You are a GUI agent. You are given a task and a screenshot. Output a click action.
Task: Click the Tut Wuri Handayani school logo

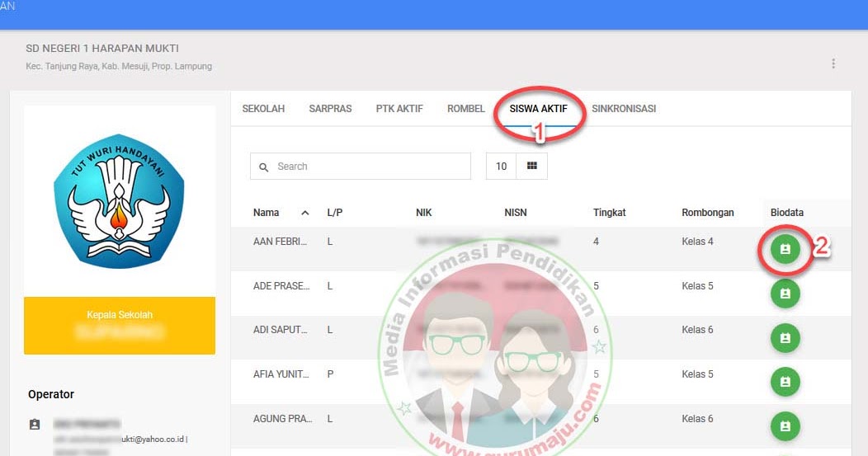119,201
